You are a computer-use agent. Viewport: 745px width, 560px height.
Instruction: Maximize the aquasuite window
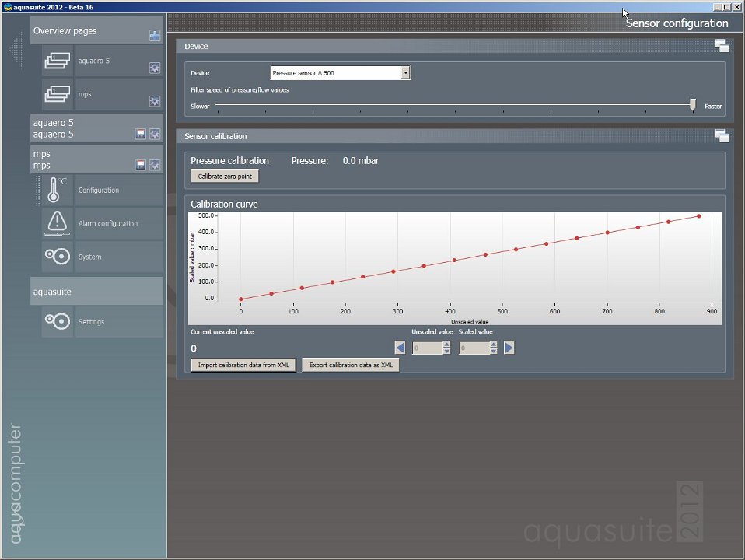(726, 7)
